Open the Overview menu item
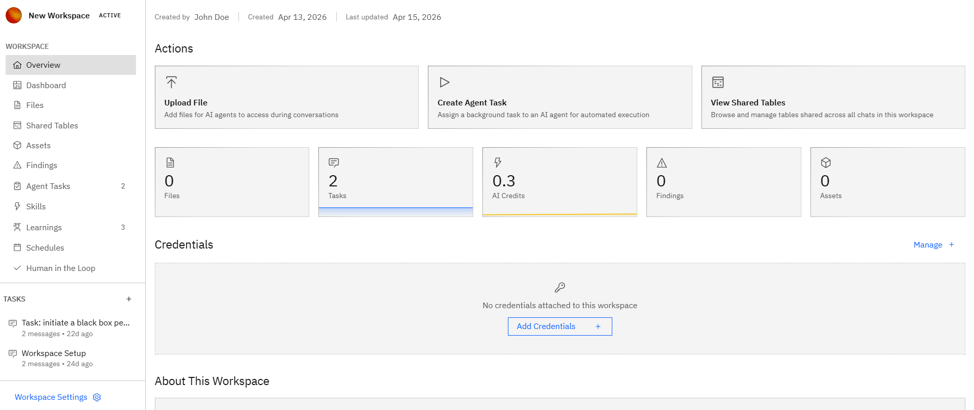This screenshot has width=974, height=410. (x=71, y=65)
